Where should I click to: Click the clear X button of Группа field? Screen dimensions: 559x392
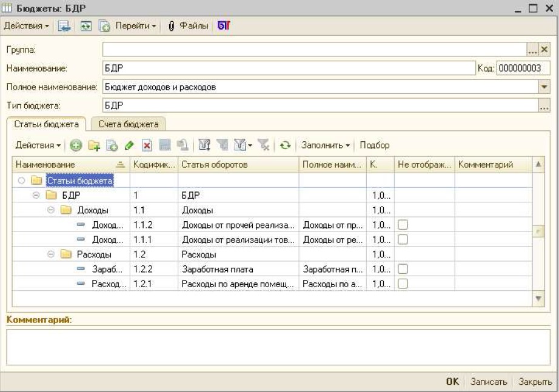[544, 49]
